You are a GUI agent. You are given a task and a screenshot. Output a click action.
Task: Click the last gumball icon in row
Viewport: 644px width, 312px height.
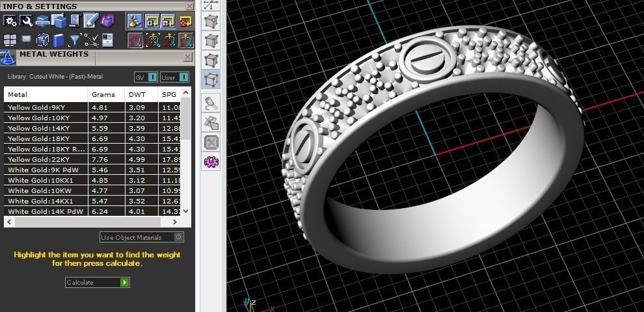(186, 40)
